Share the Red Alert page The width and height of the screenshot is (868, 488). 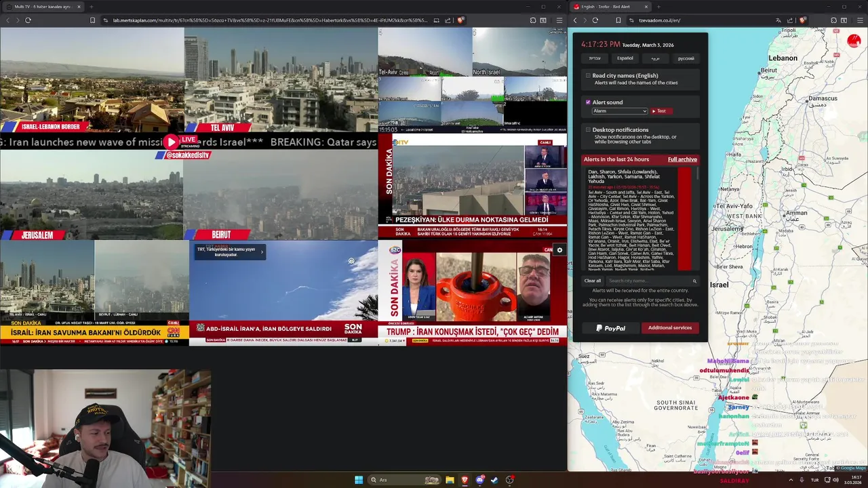[x=790, y=20]
